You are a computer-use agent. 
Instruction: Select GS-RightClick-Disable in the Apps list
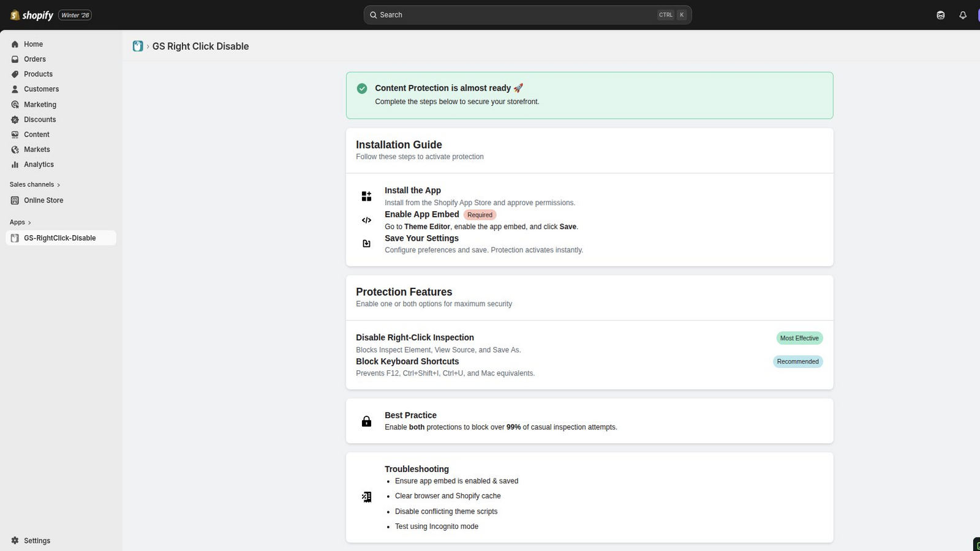tap(61, 238)
